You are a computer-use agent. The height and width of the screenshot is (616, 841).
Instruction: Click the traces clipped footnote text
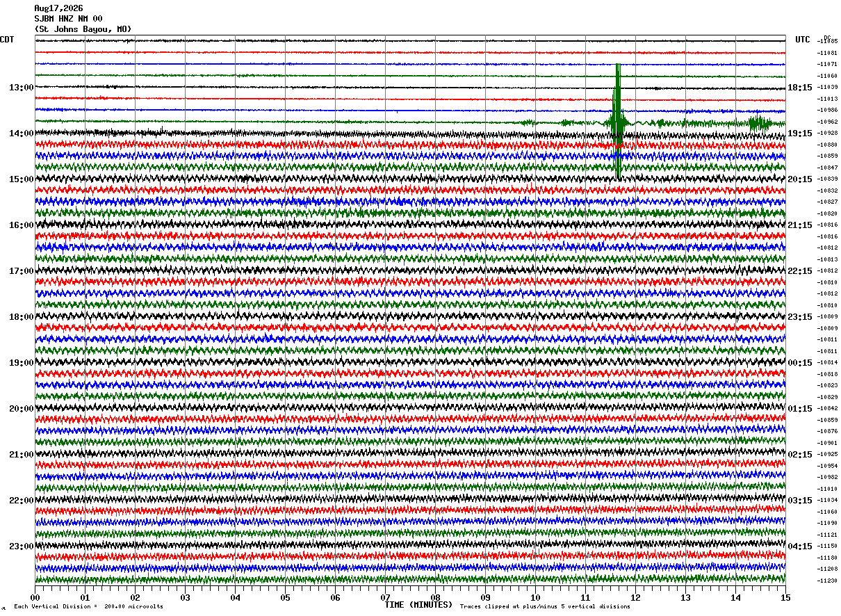click(x=545, y=607)
